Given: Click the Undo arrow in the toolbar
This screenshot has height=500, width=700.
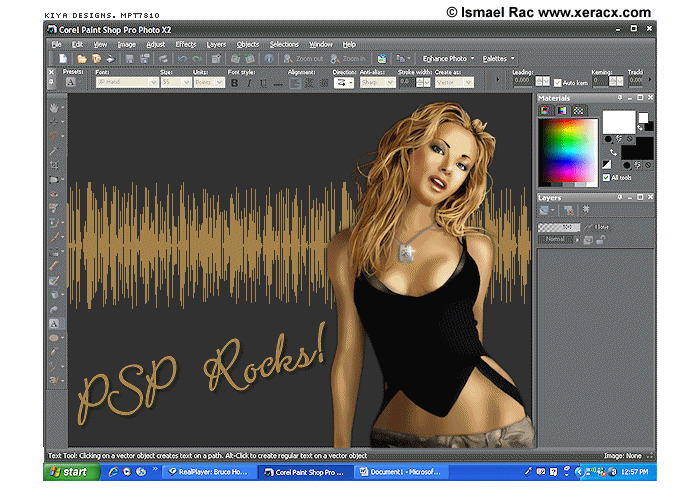Looking at the screenshot, I should coord(182,58).
